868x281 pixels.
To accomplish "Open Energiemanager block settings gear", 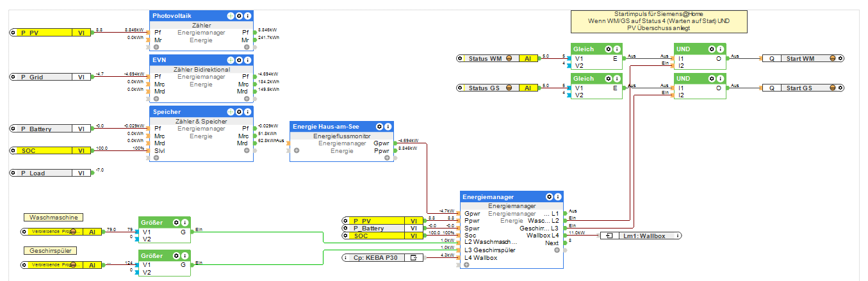I will (x=549, y=196).
